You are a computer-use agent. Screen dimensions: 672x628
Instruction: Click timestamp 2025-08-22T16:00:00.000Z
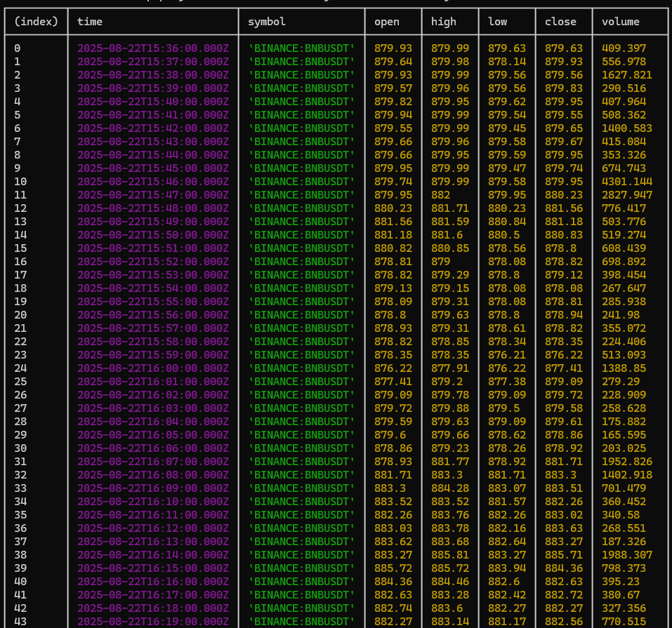pyautogui.click(x=153, y=368)
